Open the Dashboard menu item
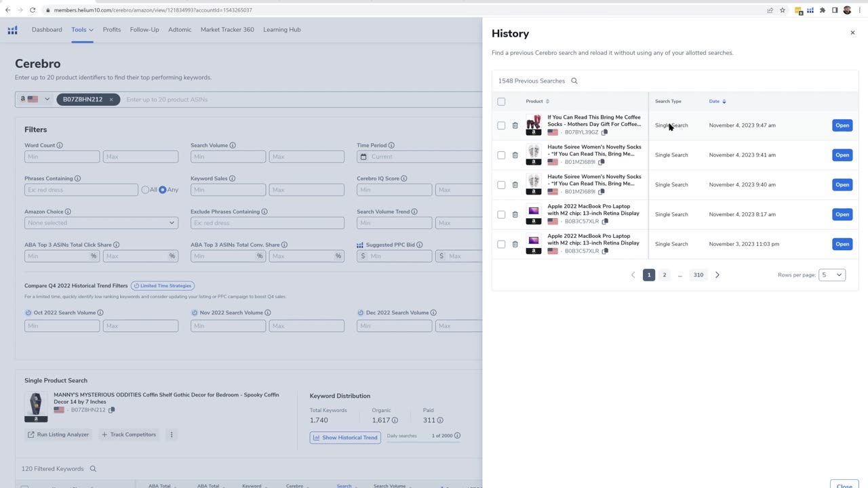 47,30
